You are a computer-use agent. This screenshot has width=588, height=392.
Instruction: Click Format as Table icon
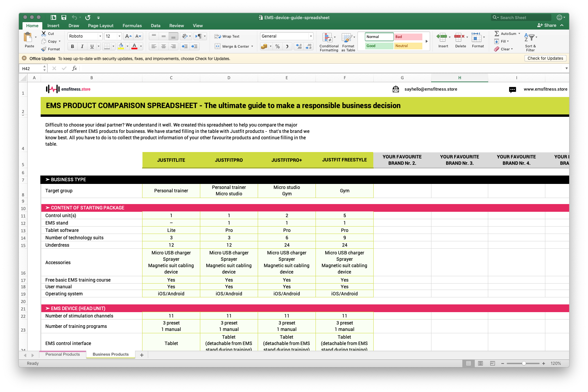(347, 38)
